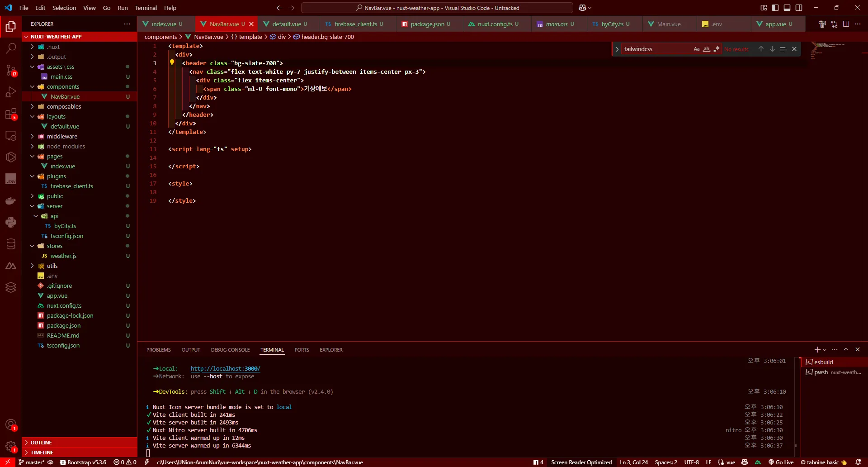Open the Docker view in activity bar
The width and height of the screenshot is (868, 467).
[11, 200]
